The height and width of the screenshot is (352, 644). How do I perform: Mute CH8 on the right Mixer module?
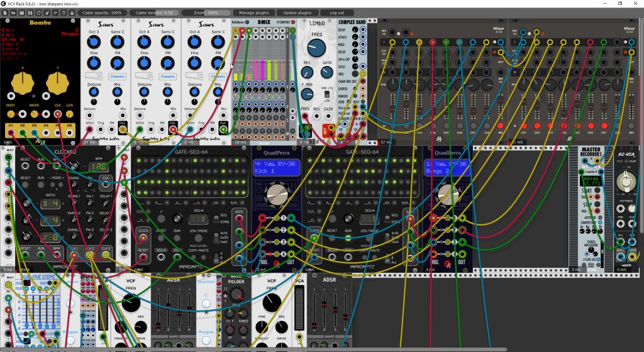pos(618,126)
